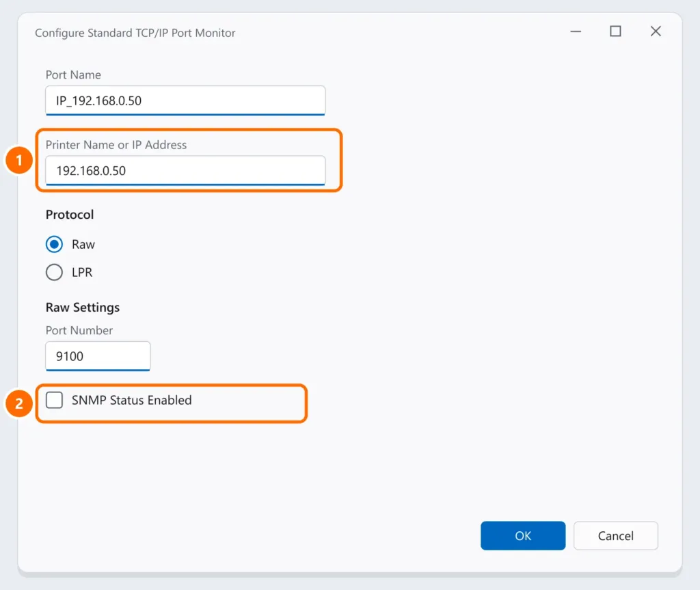
Task: Click the 'Raw Settings' heading
Action: 83,308
